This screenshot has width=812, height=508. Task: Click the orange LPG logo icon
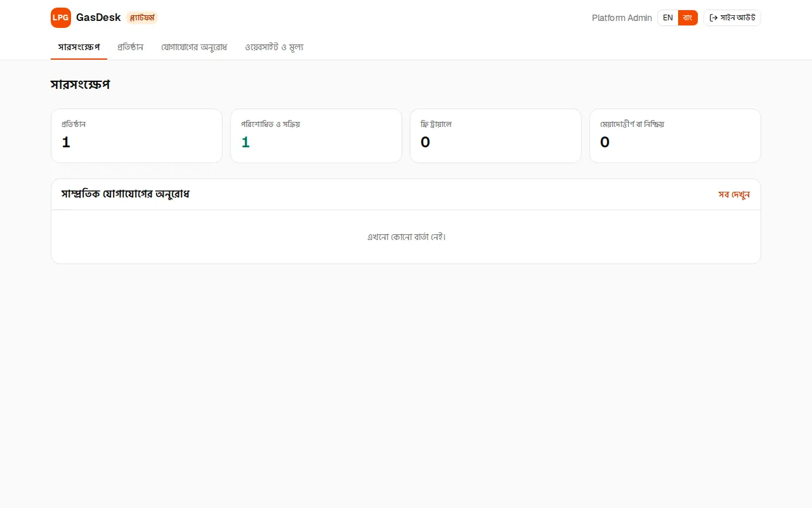61,18
